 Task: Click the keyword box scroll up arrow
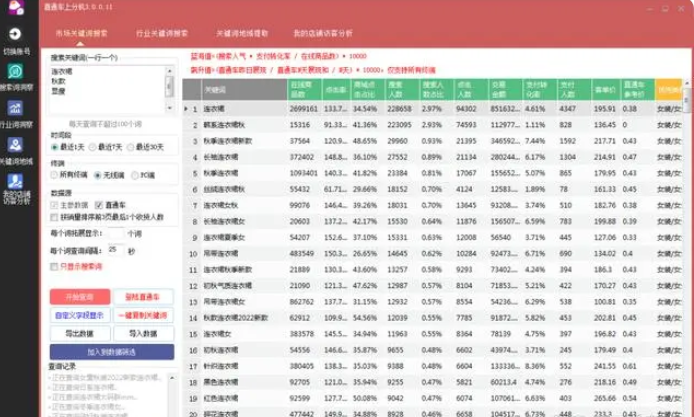pos(170,71)
